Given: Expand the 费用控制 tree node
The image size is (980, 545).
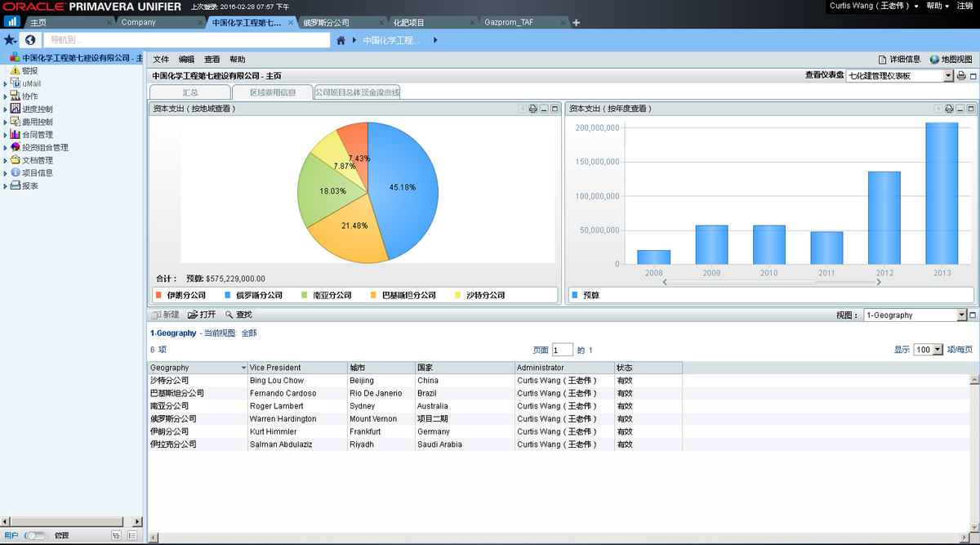Looking at the screenshot, I should coord(6,122).
